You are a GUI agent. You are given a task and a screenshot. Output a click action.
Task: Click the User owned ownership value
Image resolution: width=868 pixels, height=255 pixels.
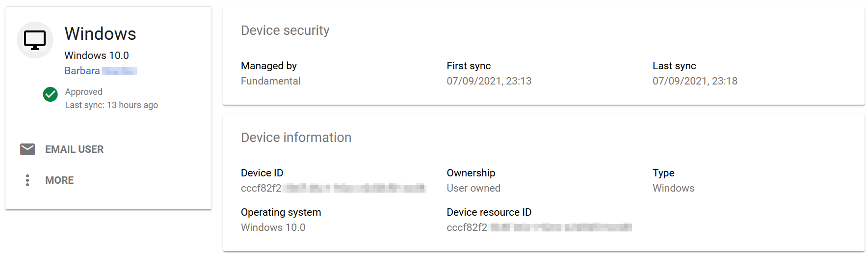(473, 188)
